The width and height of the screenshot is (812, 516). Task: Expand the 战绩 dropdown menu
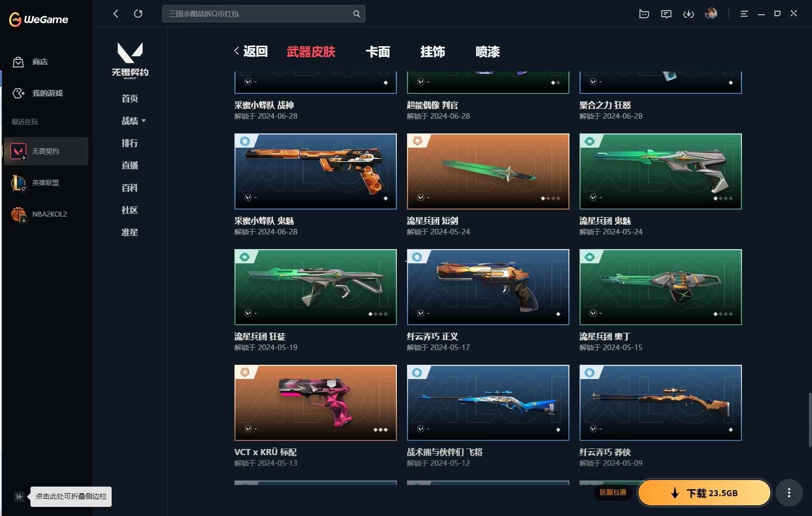click(133, 121)
